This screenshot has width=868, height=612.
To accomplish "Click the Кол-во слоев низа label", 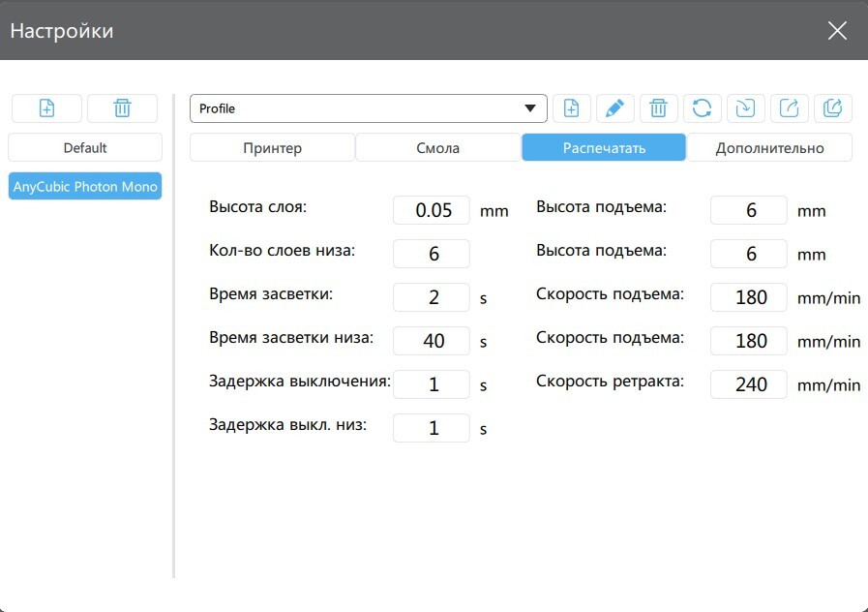I will tap(283, 251).
